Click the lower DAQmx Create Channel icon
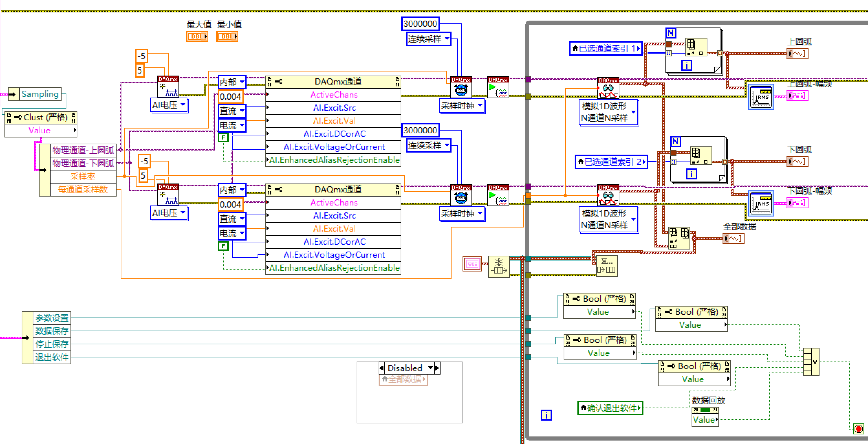Image resolution: width=868 pixels, height=444 pixels. [168, 195]
